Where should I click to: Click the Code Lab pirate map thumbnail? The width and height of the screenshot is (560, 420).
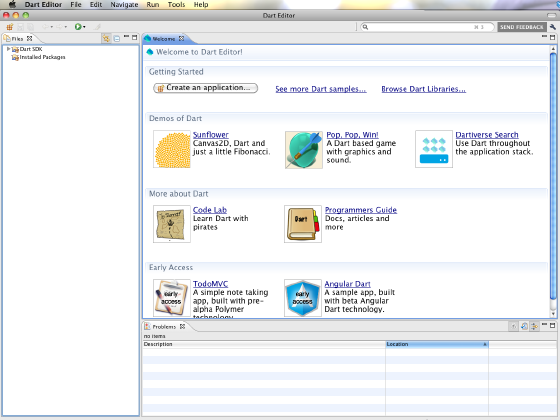[172, 224]
